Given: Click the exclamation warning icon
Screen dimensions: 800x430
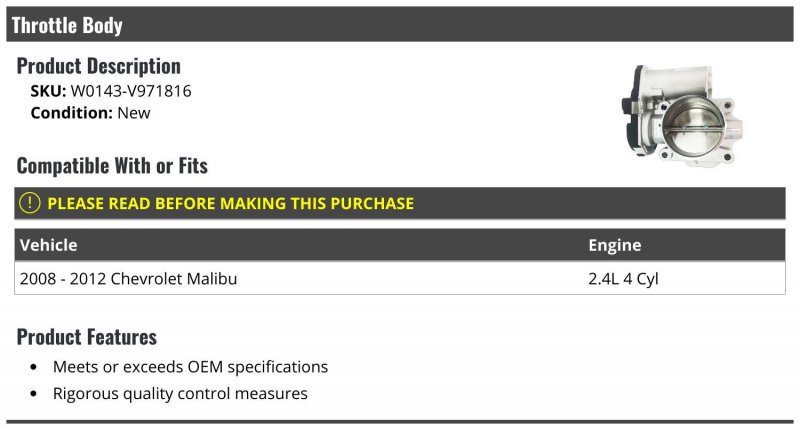Looking at the screenshot, I should 30,203.
